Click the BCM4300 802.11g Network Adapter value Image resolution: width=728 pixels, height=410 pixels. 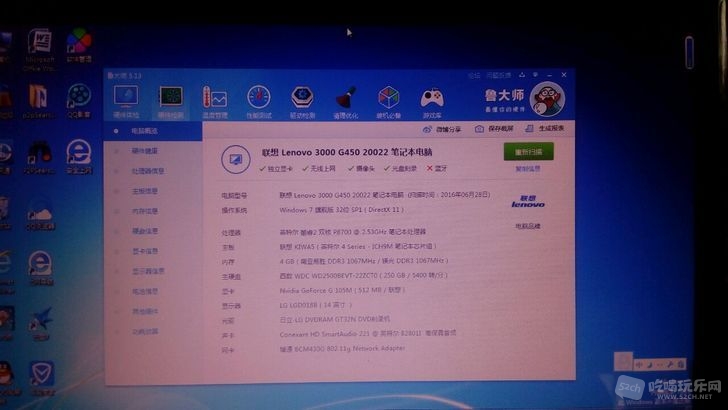click(342, 348)
